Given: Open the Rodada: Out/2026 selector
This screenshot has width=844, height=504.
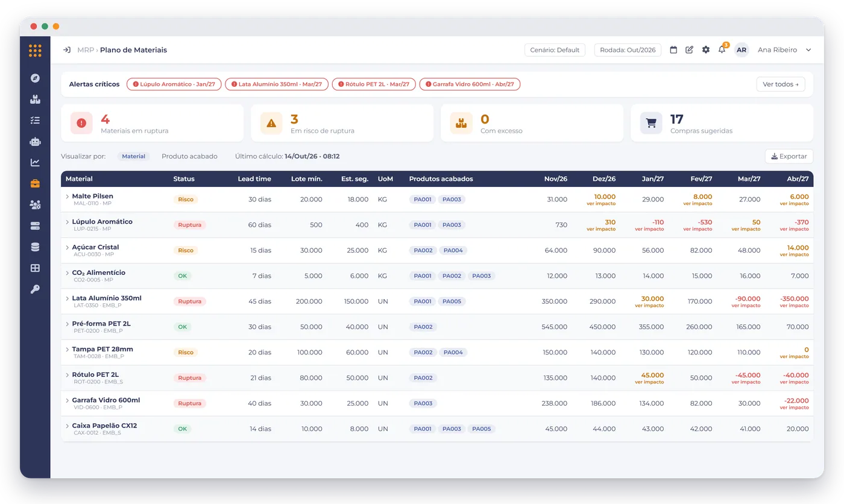Looking at the screenshot, I should [x=628, y=50].
